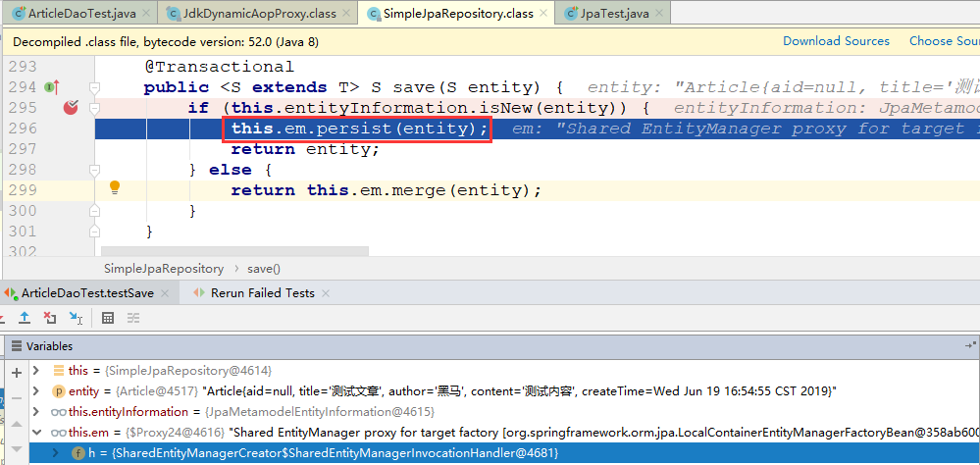Click the Run to Cursor debugger icon
This screenshot has height=465, width=980.
[76, 318]
